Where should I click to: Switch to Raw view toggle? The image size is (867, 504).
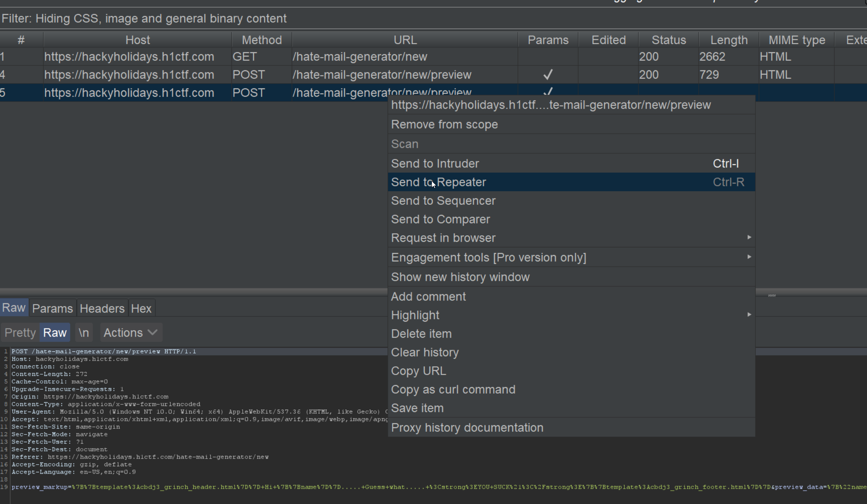point(55,333)
